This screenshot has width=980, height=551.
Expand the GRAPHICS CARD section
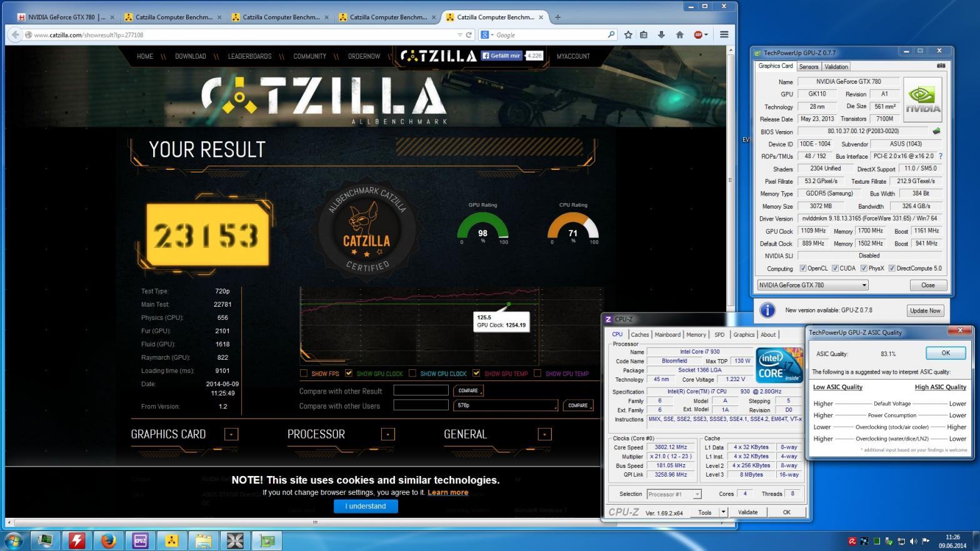click(231, 434)
